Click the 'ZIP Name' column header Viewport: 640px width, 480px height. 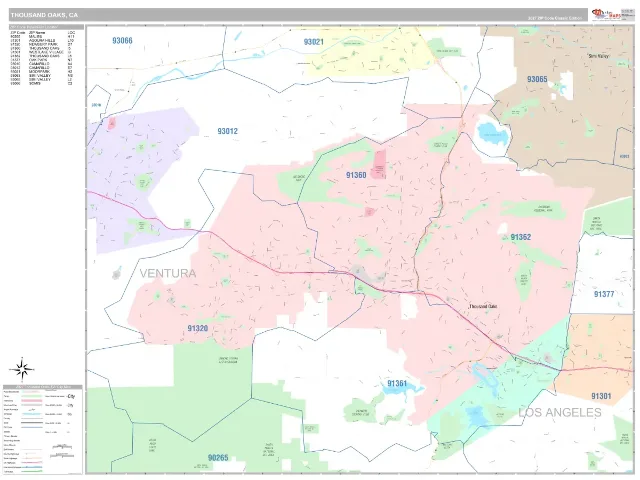pyautogui.click(x=37, y=33)
